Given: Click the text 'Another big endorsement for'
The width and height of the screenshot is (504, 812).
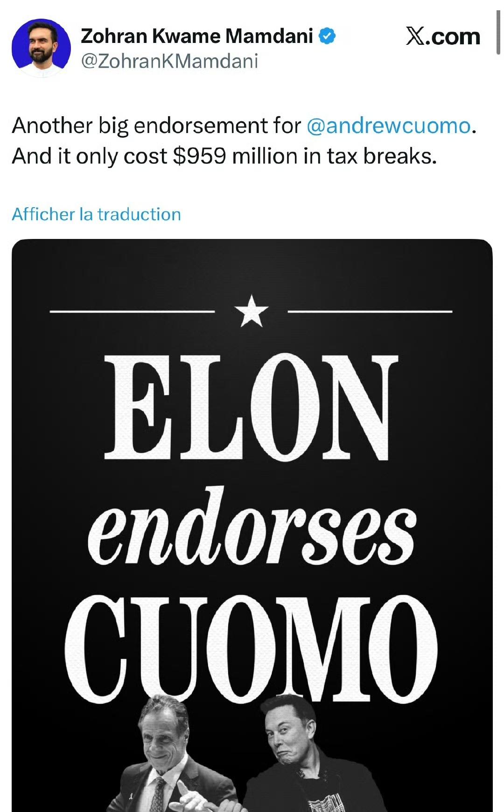Looking at the screenshot, I should tap(157, 126).
